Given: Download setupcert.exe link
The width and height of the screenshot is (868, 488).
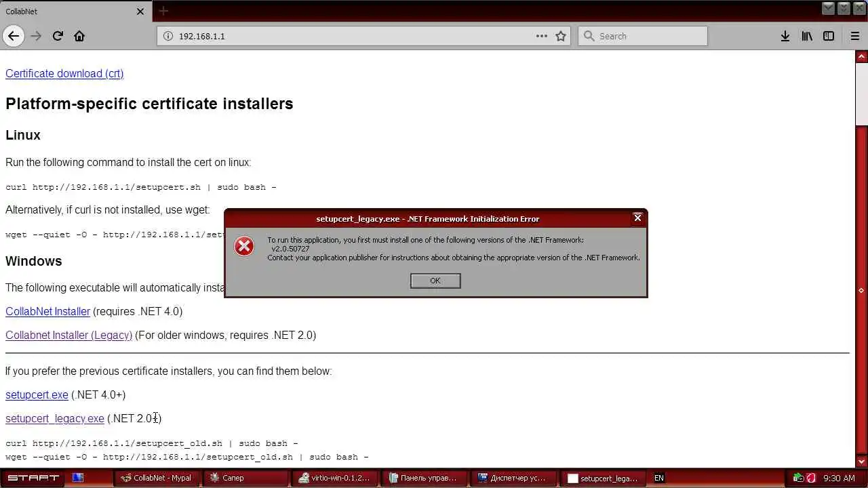Looking at the screenshot, I should 37,394.
